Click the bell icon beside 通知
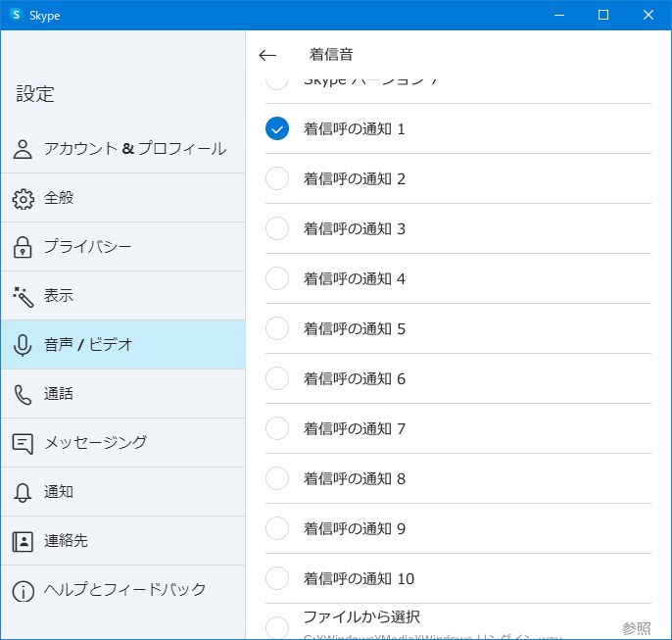This screenshot has width=672, height=640. (x=23, y=493)
